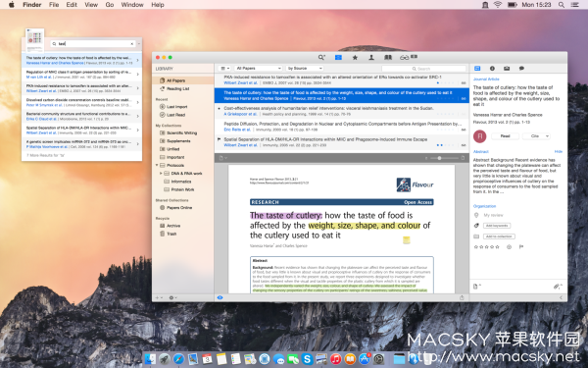Click the My review field
Image resolution: width=588 pixels, height=368 pixels.
494,215
